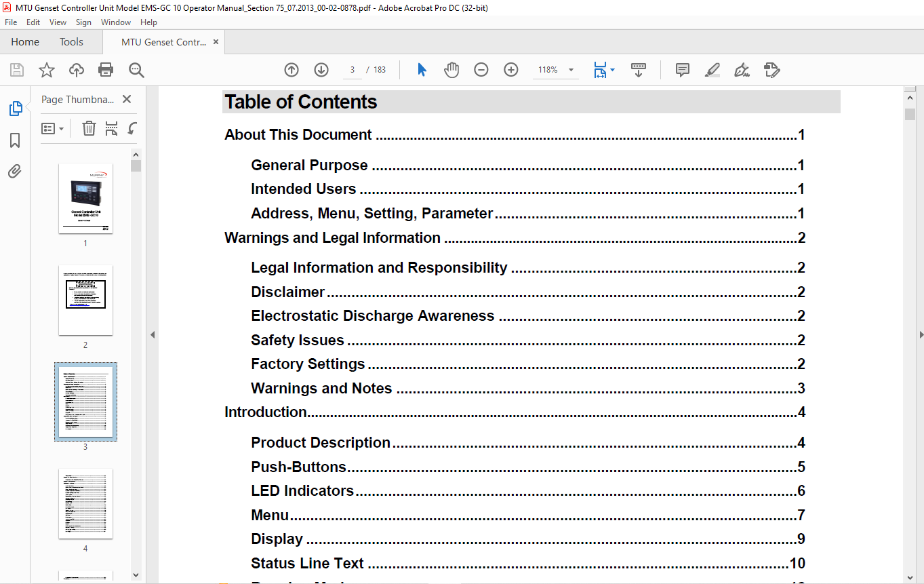Open 'Push-Buttons' contents entry
The image size is (924, 584).
point(528,467)
